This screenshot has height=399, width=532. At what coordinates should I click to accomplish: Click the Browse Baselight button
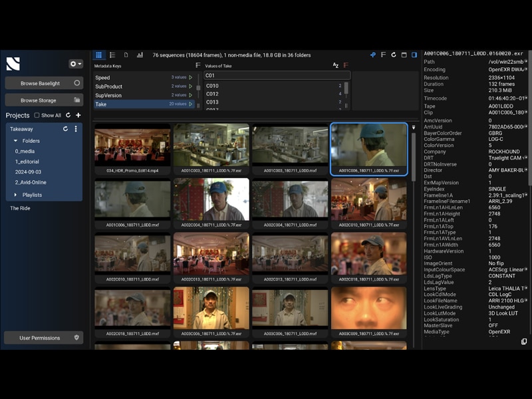pyautogui.click(x=44, y=83)
